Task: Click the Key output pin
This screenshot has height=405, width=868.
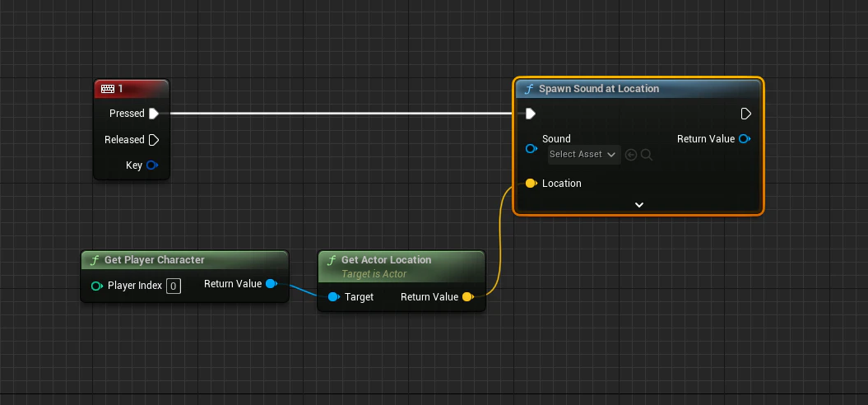Action: click(x=151, y=165)
